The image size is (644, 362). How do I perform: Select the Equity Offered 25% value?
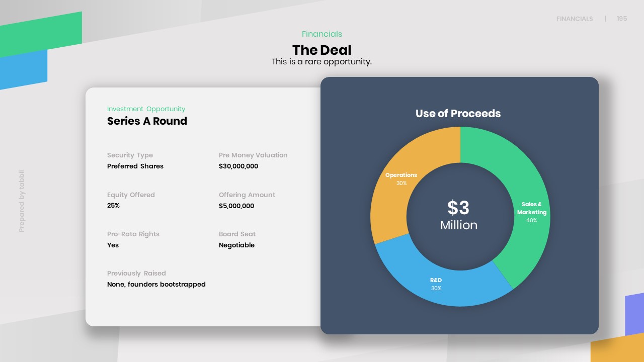pos(113,206)
